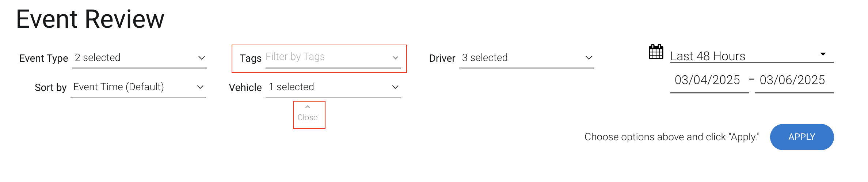Click the Event Review page heading
Screen dimensions: 868x182
coord(90,19)
